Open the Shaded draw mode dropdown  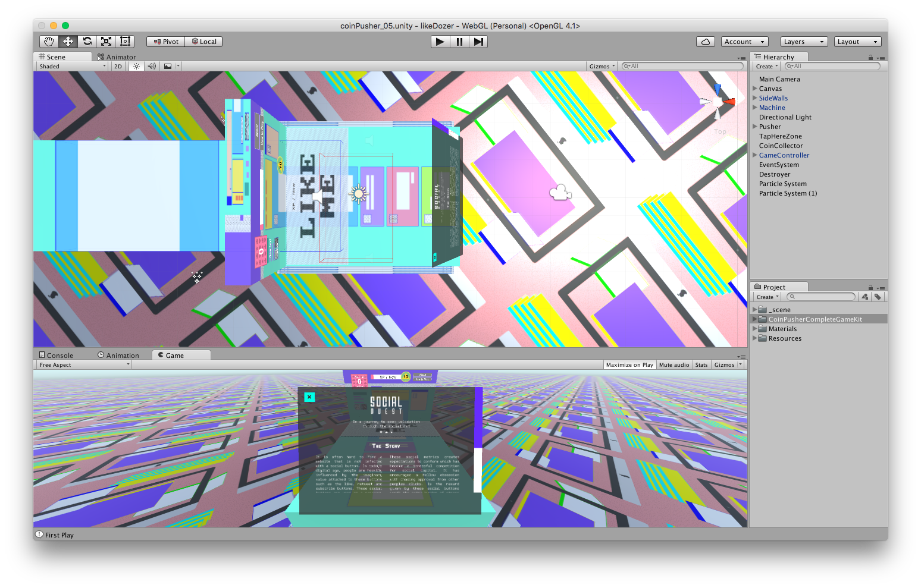72,67
